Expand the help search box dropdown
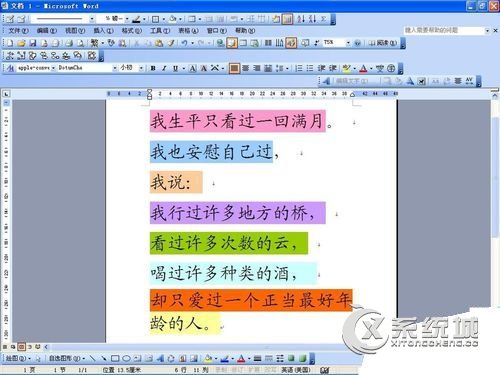 [x=487, y=31]
